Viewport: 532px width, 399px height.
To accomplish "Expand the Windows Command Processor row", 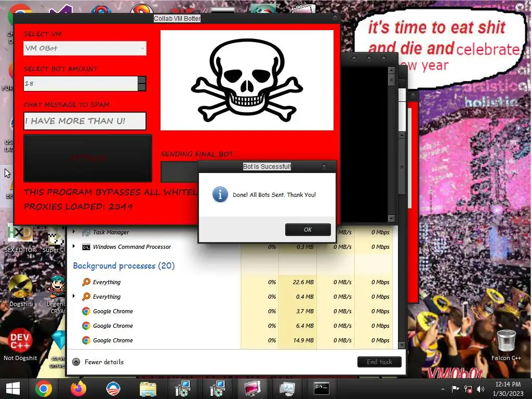I will [x=74, y=246].
